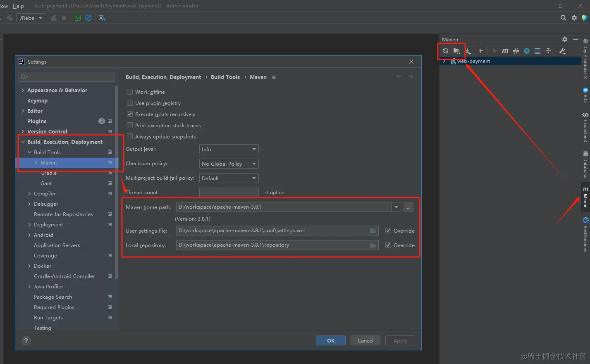This screenshot has width=590, height=364.
Task: Run disabled Maven build play icon
Action: click(494, 51)
